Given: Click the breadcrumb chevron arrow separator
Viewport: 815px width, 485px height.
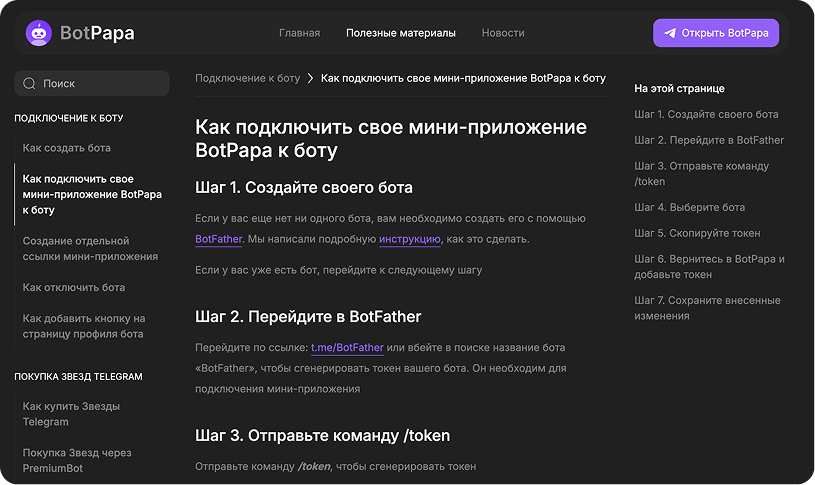Looking at the screenshot, I should coord(311,78).
